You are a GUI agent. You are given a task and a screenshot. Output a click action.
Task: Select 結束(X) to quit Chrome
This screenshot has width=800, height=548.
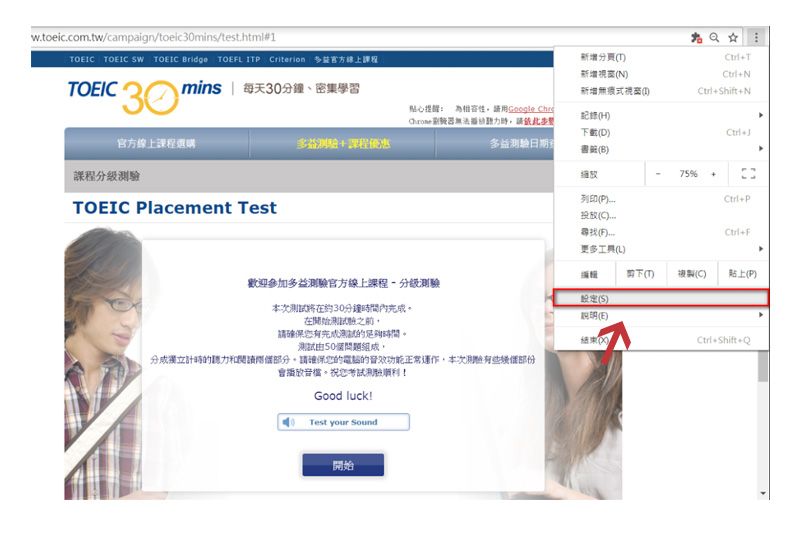[661, 340]
